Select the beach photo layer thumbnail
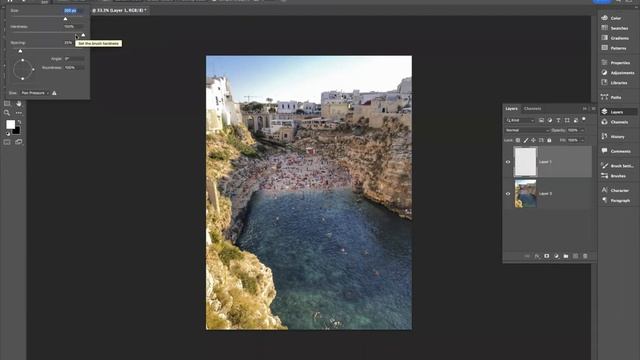The height and width of the screenshot is (360, 640). click(525, 193)
